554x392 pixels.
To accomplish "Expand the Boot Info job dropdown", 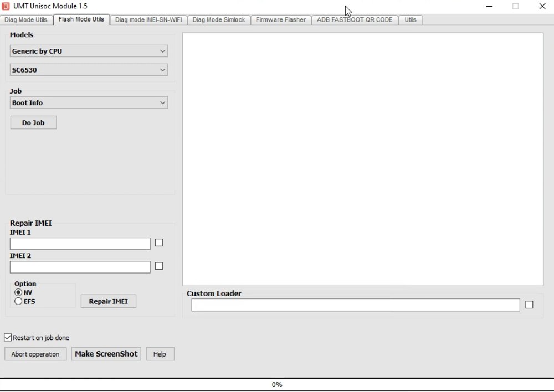I will point(89,103).
